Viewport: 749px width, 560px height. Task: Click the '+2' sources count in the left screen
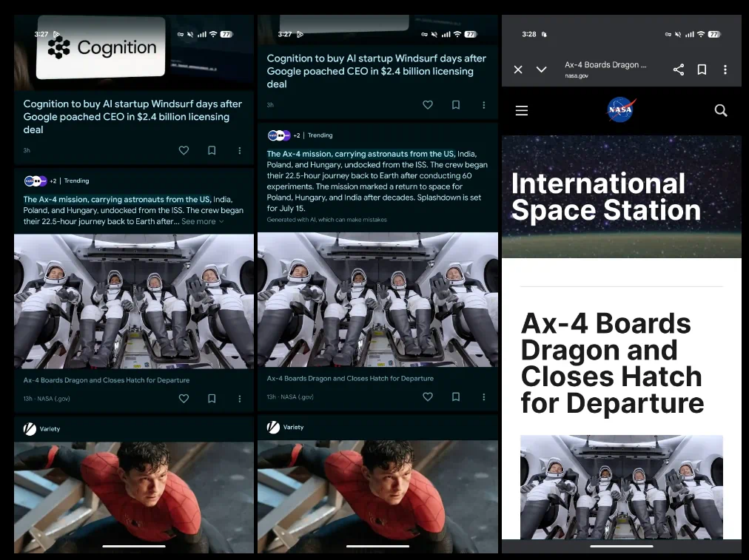[x=53, y=181]
